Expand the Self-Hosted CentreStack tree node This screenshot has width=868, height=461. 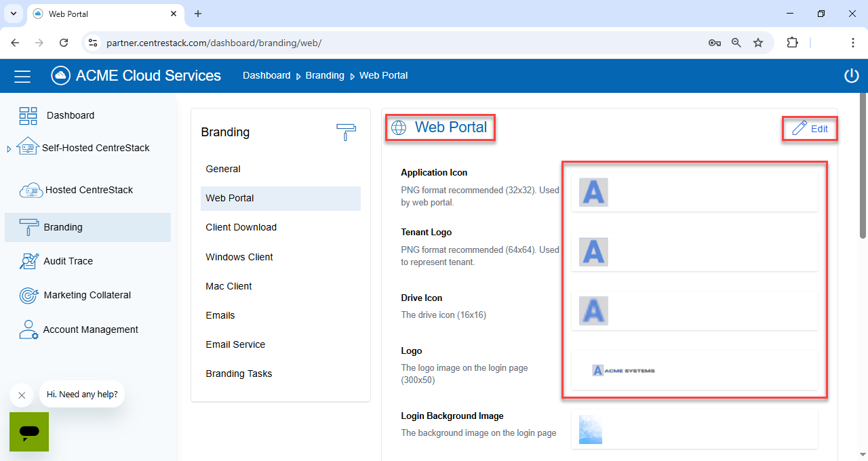(x=9, y=148)
